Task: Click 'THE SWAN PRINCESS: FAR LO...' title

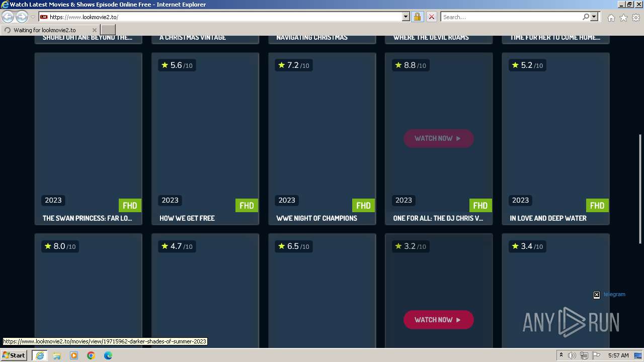Action: point(88,218)
